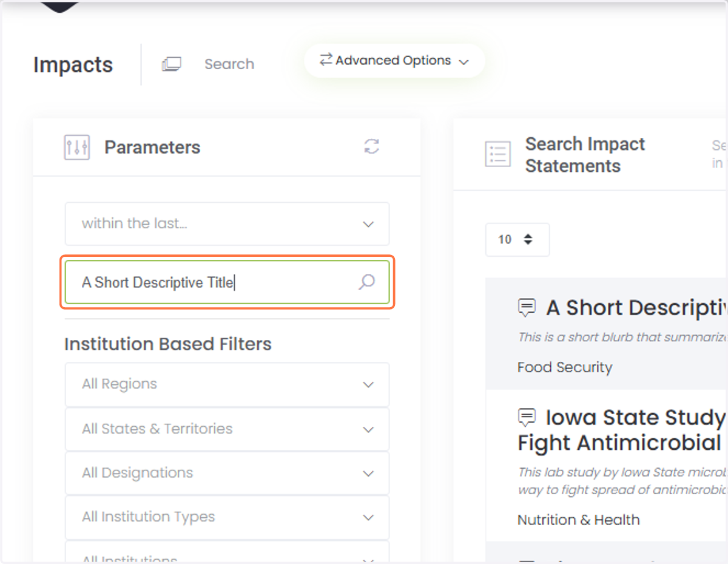This screenshot has height=564, width=728.
Task: Expand the All Regions dropdown
Action: tap(227, 384)
